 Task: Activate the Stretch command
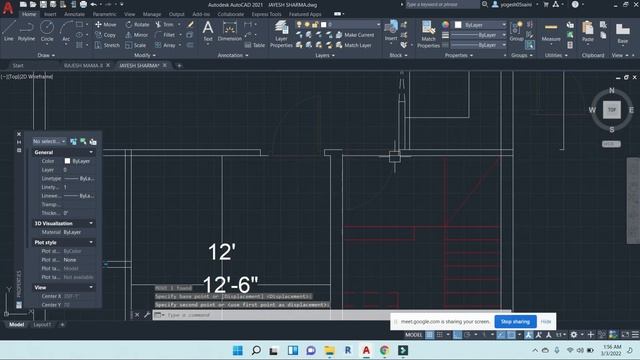point(107,45)
